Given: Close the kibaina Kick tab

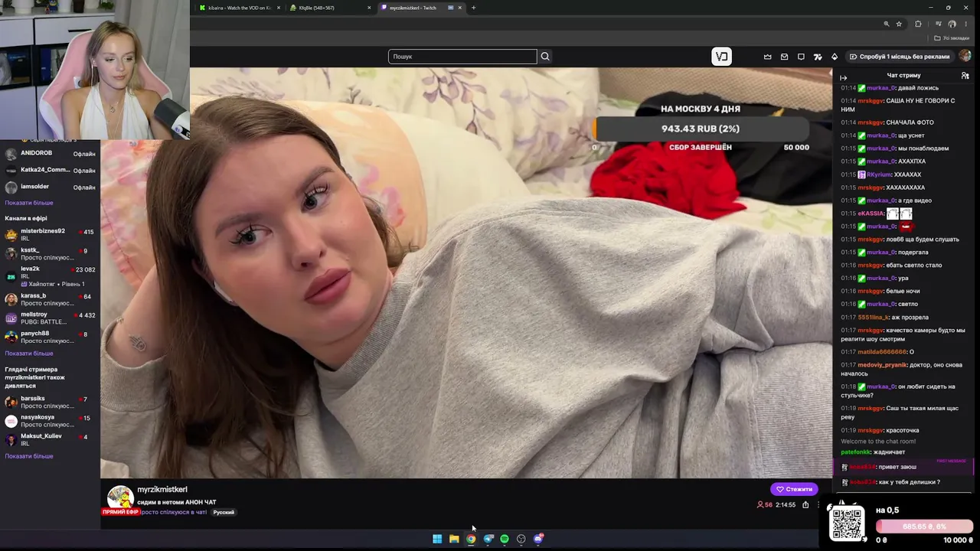Looking at the screenshot, I should click(x=279, y=8).
